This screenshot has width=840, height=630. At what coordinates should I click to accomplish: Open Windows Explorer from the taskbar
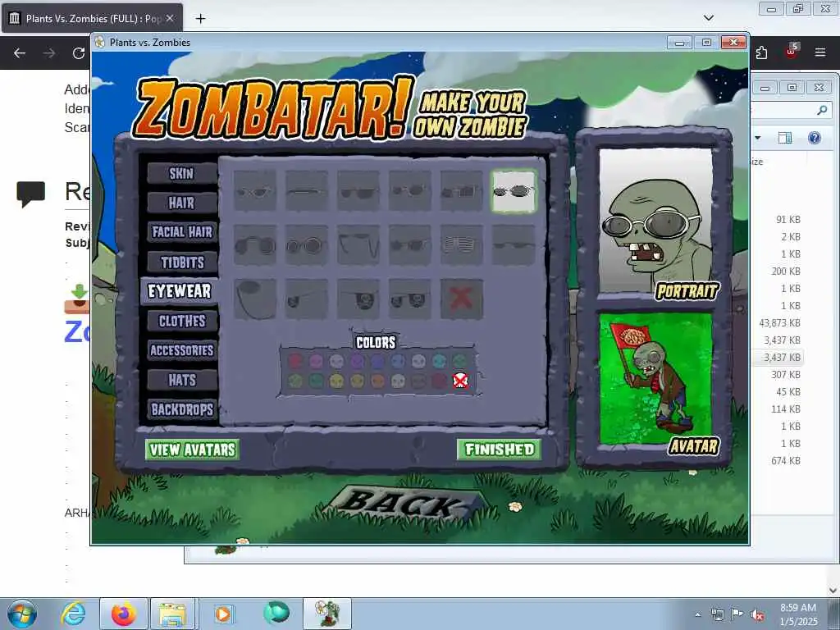click(x=172, y=614)
